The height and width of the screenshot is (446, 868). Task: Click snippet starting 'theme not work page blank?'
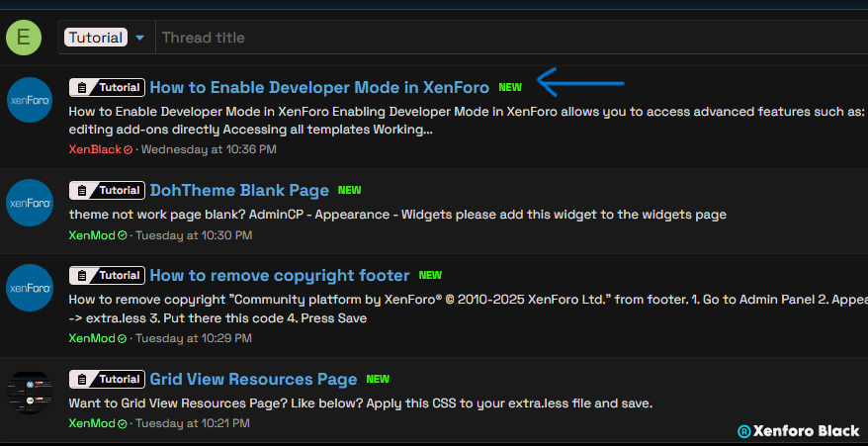tap(397, 215)
